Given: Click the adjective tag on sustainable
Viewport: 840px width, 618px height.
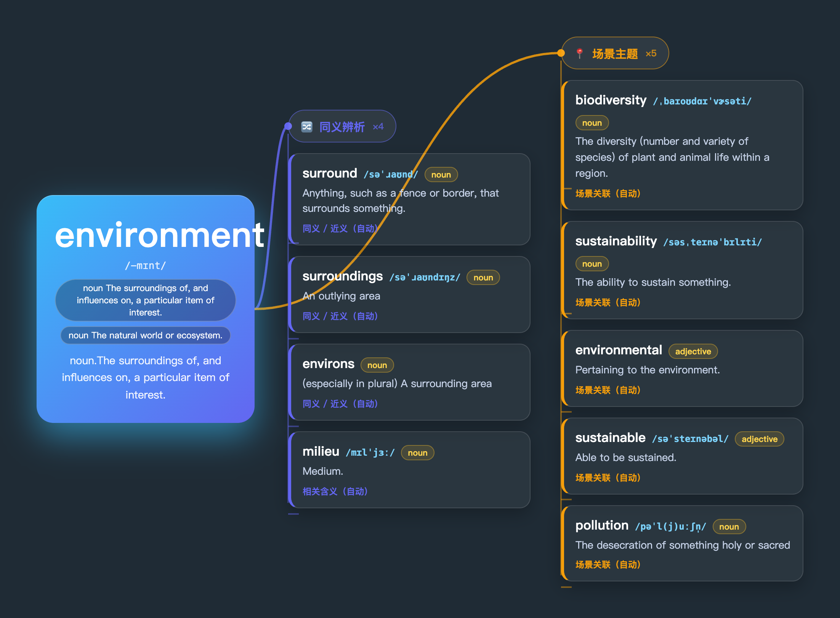Looking at the screenshot, I should [x=759, y=439].
